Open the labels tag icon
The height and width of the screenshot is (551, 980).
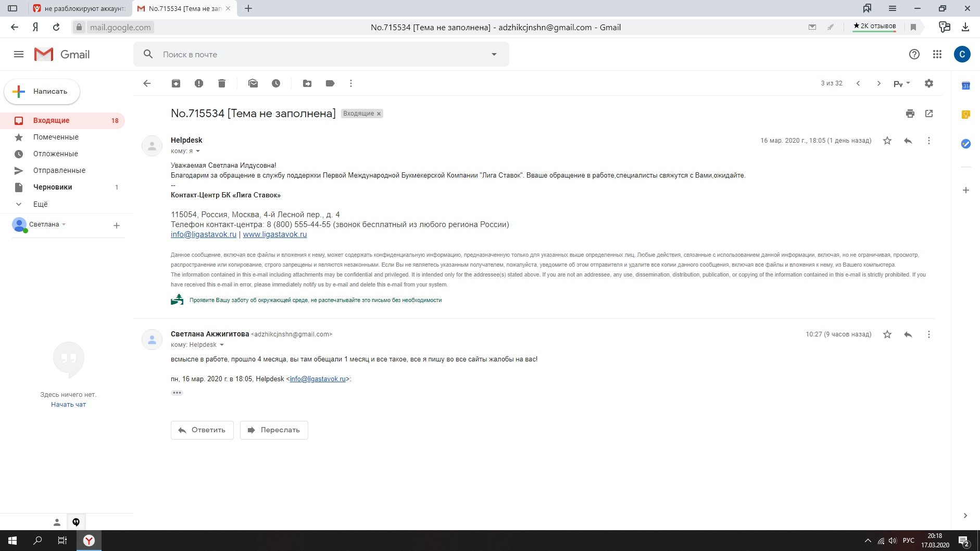[x=330, y=83]
